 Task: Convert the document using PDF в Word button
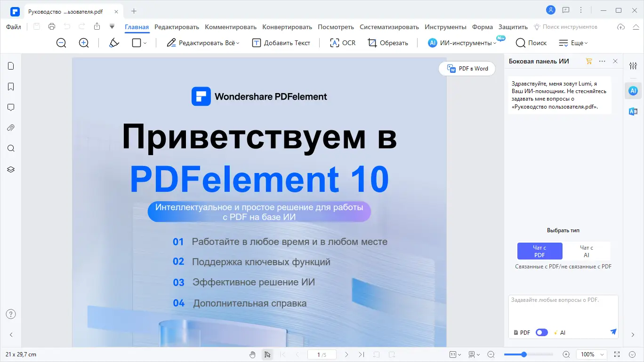click(x=467, y=69)
